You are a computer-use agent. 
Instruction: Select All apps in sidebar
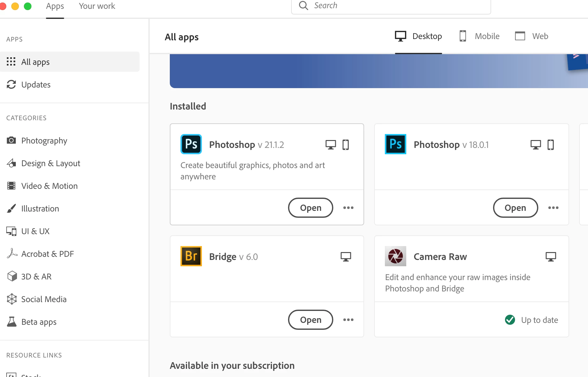[x=70, y=62]
